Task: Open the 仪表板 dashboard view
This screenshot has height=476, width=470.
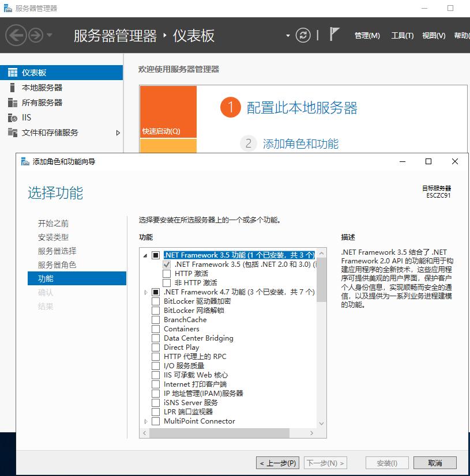Action: [x=36, y=72]
